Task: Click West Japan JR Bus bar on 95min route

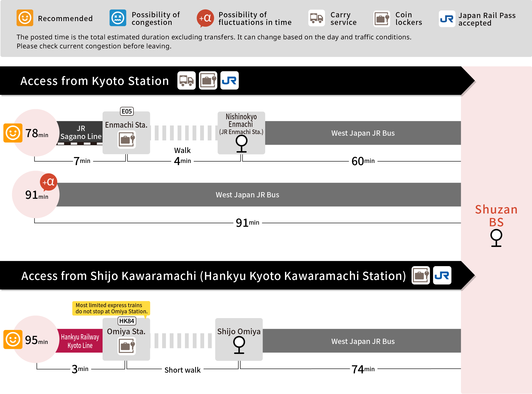Action: (362, 341)
